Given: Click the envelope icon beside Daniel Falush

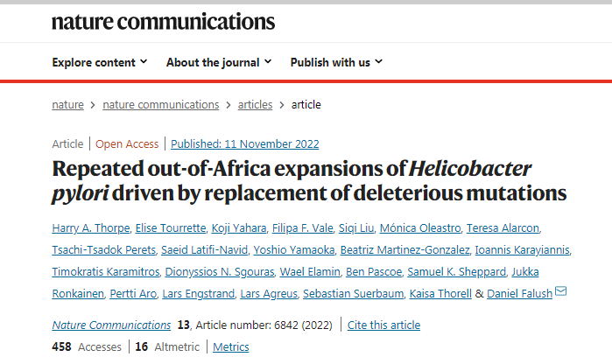Looking at the screenshot, I should [561, 291].
